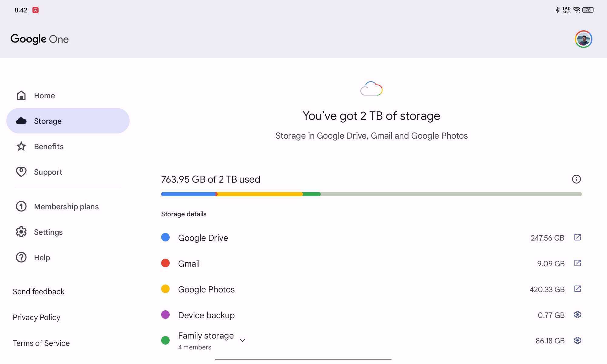The width and height of the screenshot is (607, 364).
Task: Open the Support page
Action: point(48,172)
